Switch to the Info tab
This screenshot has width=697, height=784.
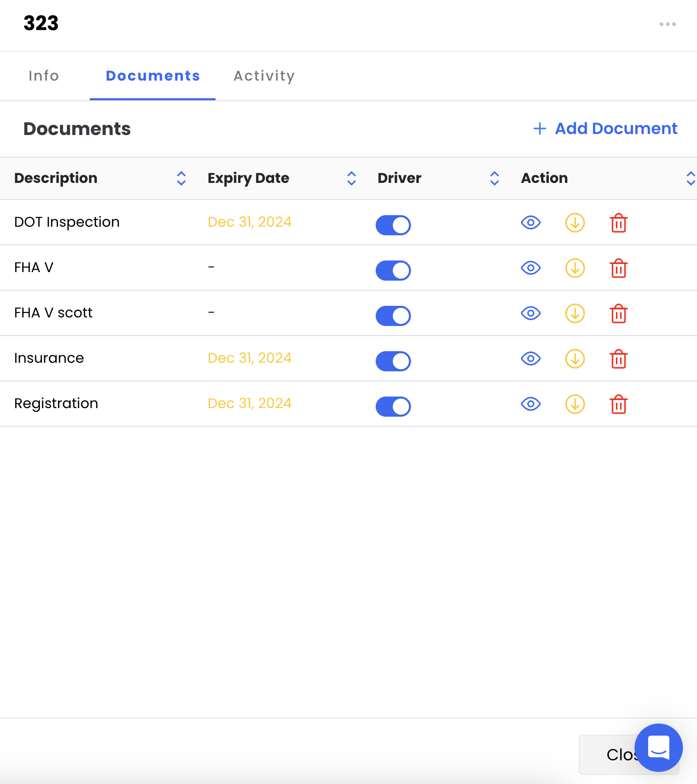point(44,76)
